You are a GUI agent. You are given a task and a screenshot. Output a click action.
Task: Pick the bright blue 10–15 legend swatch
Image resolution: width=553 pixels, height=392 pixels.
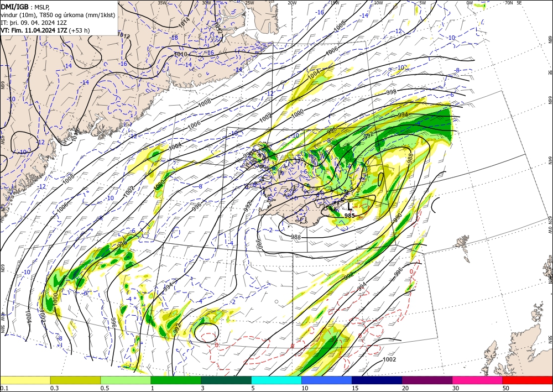[x=327, y=380]
